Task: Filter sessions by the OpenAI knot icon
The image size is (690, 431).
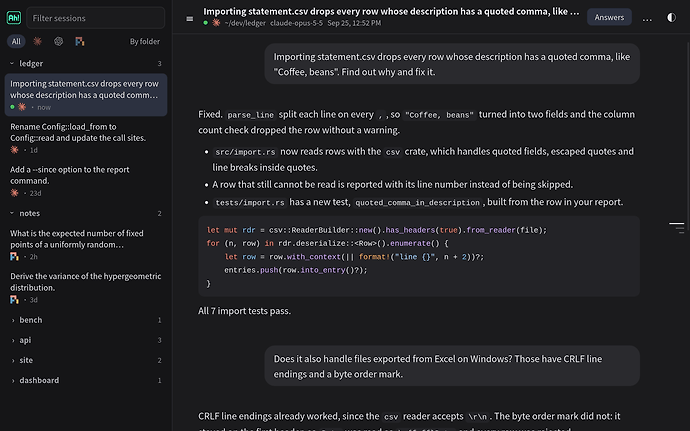Action: [59, 41]
